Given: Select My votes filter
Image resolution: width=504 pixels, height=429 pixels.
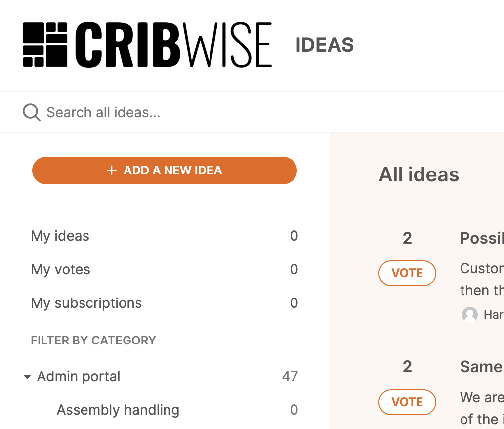Looking at the screenshot, I should coord(61,269).
